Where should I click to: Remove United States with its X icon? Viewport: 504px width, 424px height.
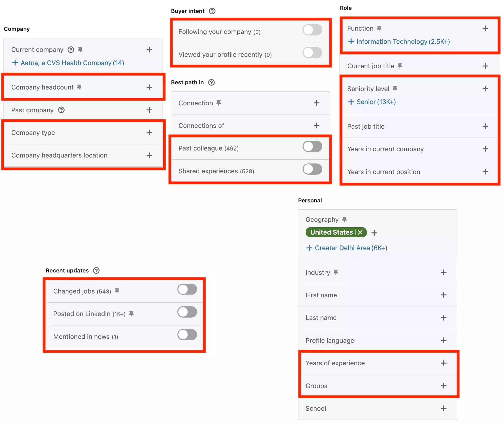pyautogui.click(x=360, y=232)
